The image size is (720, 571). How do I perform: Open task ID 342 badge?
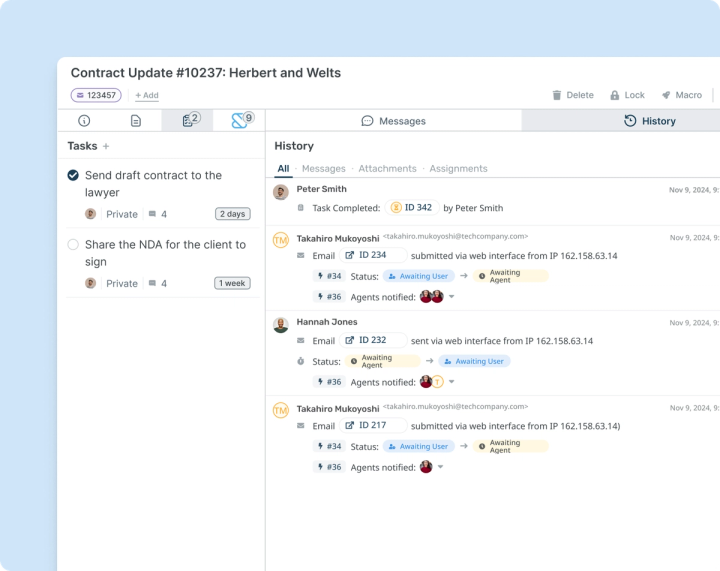tap(411, 207)
